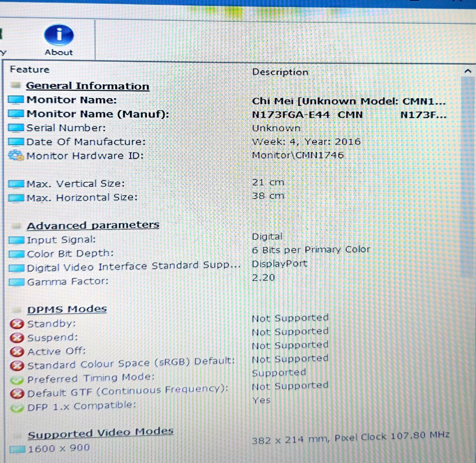Select the 1600 x 900 mode icon
Image resolution: width=476 pixels, height=463 pixels.
click(18, 449)
